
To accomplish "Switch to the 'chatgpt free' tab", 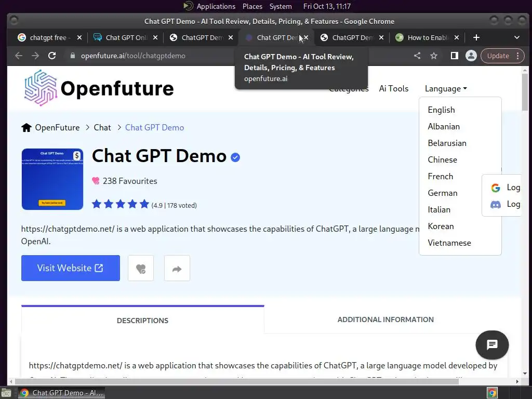I will [x=48, y=37].
